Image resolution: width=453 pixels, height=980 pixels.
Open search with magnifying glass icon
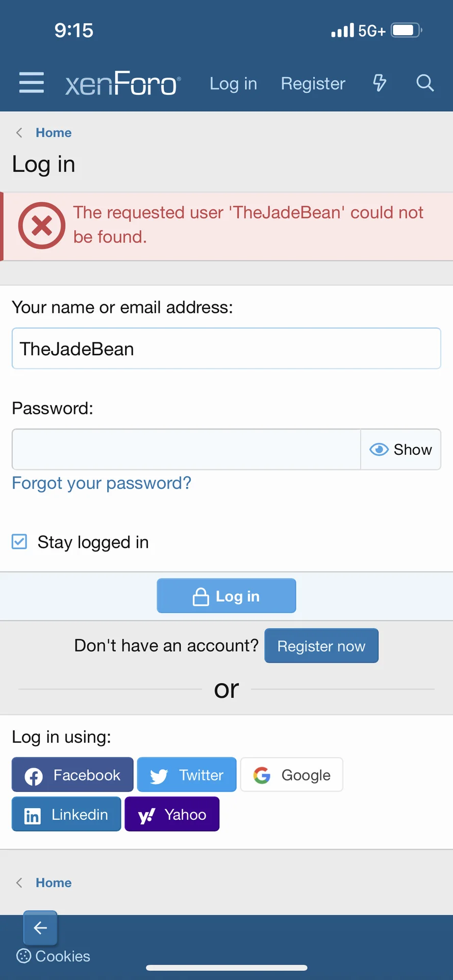[424, 83]
